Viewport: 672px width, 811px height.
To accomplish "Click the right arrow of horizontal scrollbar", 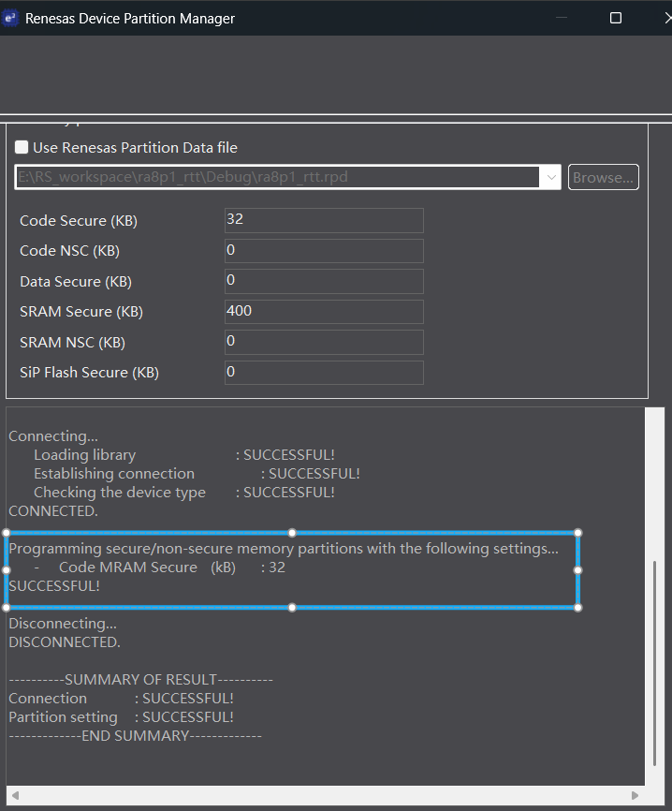I will pyautogui.click(x=635, y=795).
